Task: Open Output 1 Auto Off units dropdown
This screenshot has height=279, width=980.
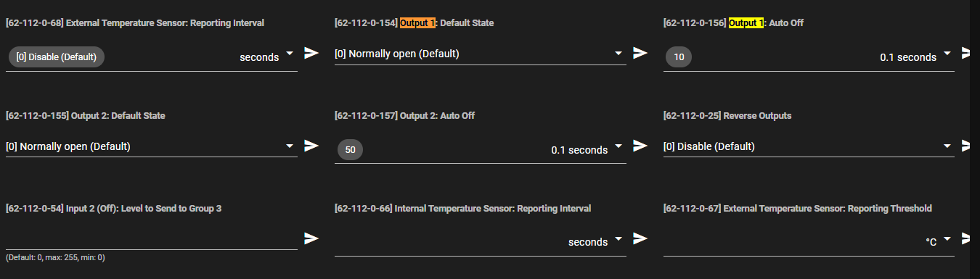Action: coord(915,57)
